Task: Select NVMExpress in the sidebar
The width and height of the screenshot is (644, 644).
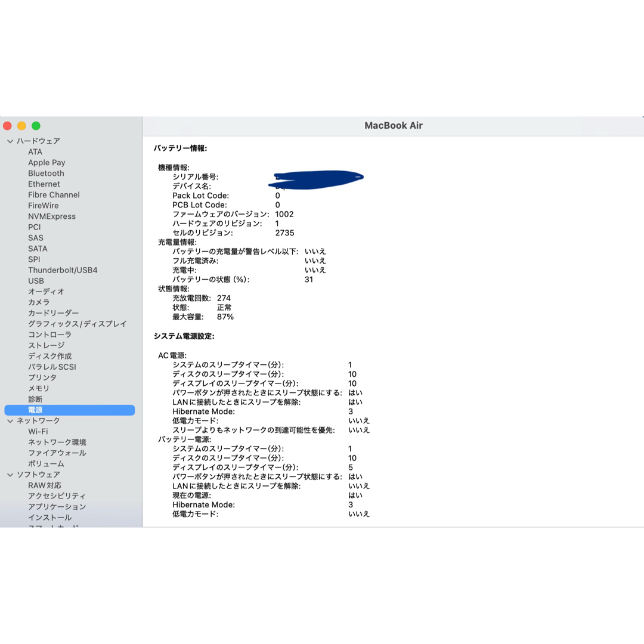Action: point(52,216)
